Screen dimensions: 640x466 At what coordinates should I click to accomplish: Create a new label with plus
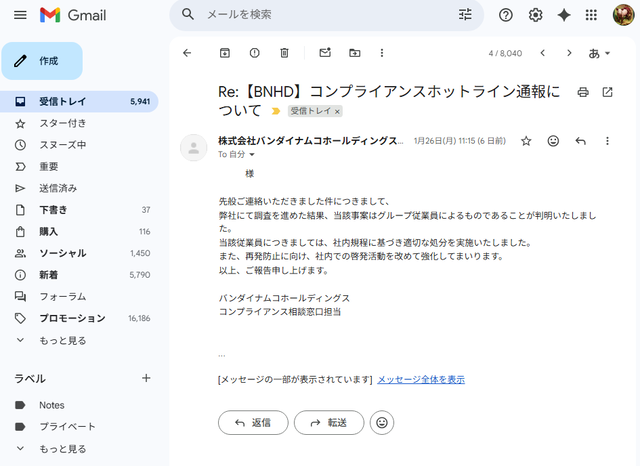146,378
